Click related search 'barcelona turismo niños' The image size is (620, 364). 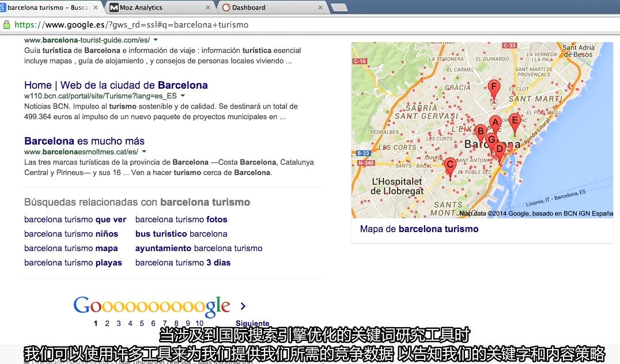[x=71, y=234]
